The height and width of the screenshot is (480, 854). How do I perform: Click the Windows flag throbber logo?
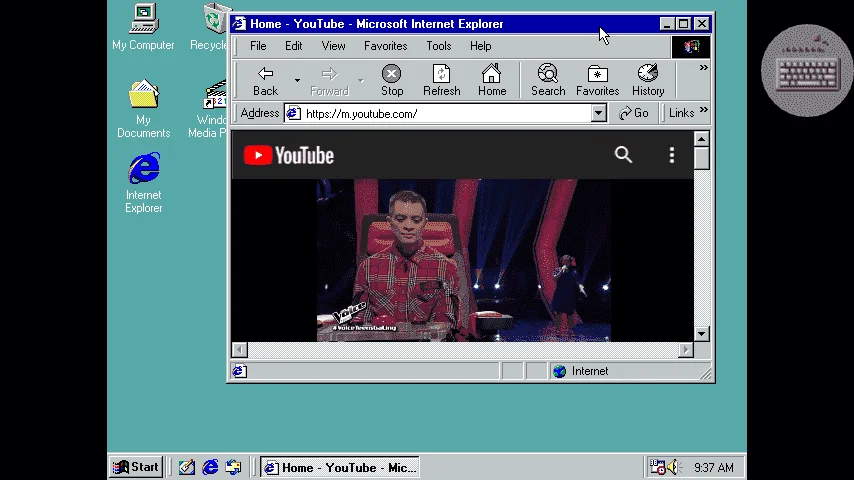point(691,47)
